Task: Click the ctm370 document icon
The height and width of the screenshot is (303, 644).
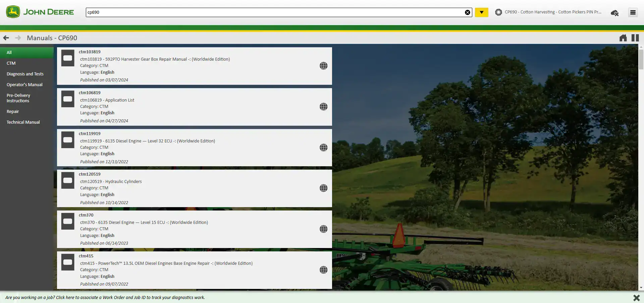Action: point(68,221)
